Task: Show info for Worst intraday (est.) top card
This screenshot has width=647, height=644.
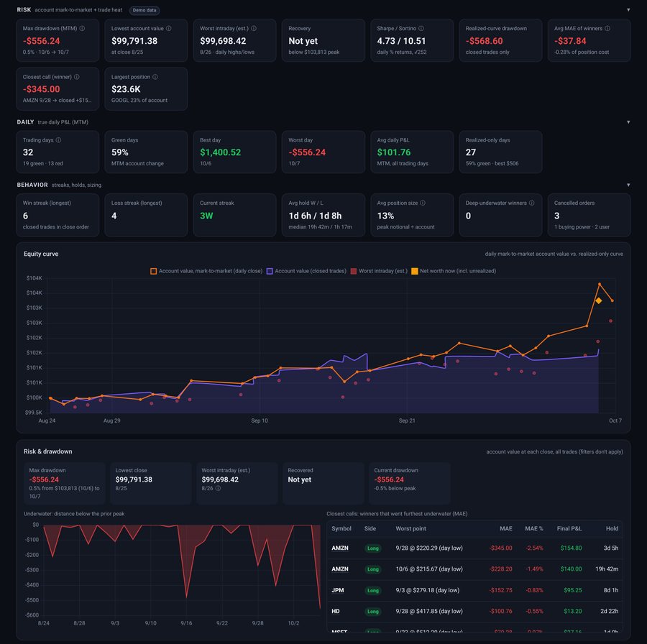Action: pos(254,29)
